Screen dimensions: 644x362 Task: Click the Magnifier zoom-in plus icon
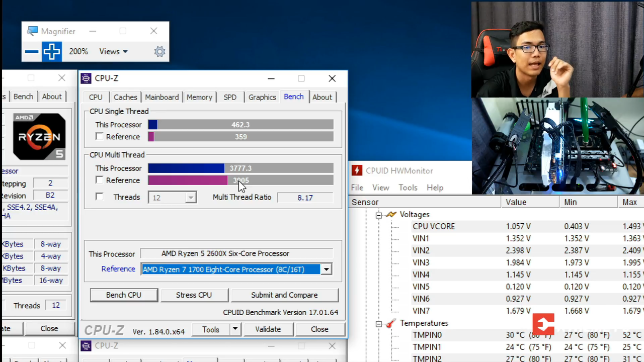click(52, 51)
